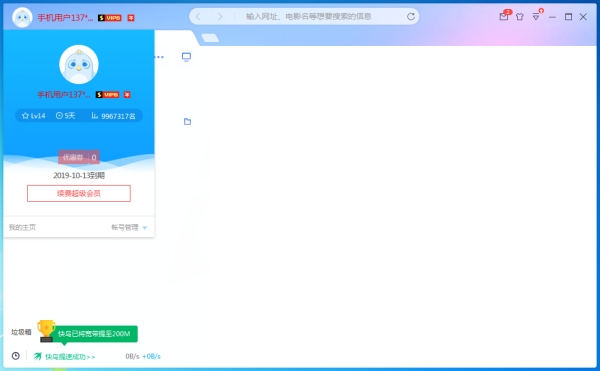This screenshot has width=600, height=371.
Task: Click the 续费超级会员 renew button
Action: point(79,194)
